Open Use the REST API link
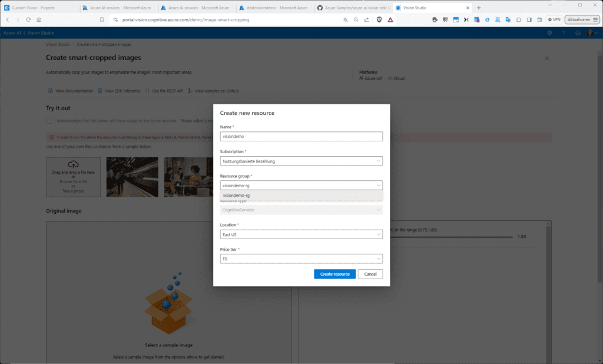The height and width of the screenshot is (364, 603). 164,91
